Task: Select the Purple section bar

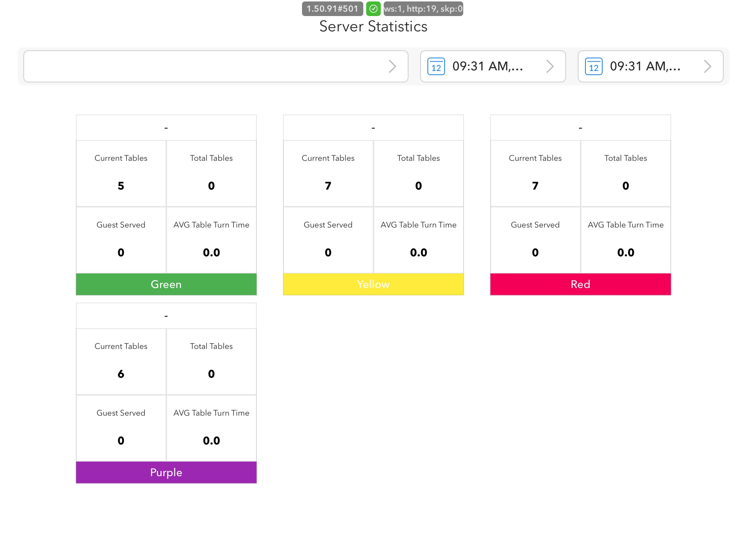Action: coord(166,472)
